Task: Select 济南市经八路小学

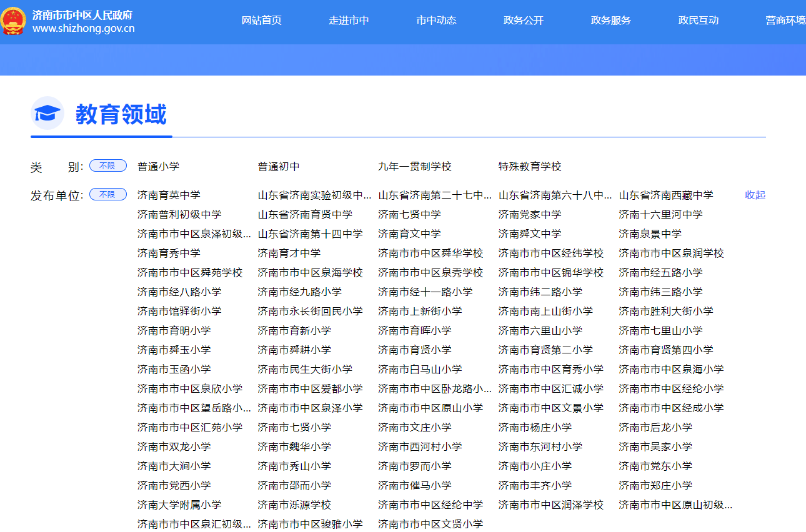Action: pyautogui.click(x=179, y=292)
